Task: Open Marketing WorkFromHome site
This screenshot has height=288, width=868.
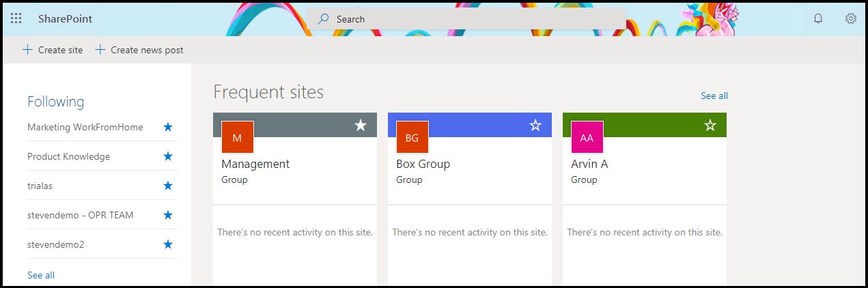Action: [x=85, y=127]
